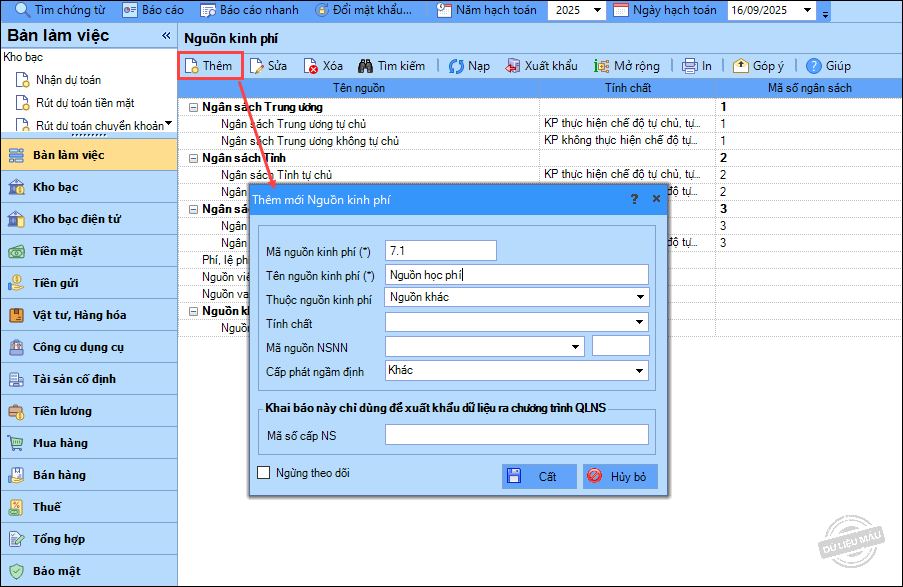Collapse the Ngân sách Tỉnh group

tap(193, 158)
